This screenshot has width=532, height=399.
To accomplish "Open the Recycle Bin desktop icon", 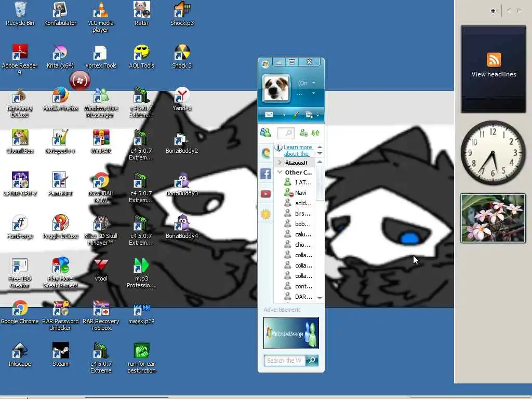I will tap(20, 14).
